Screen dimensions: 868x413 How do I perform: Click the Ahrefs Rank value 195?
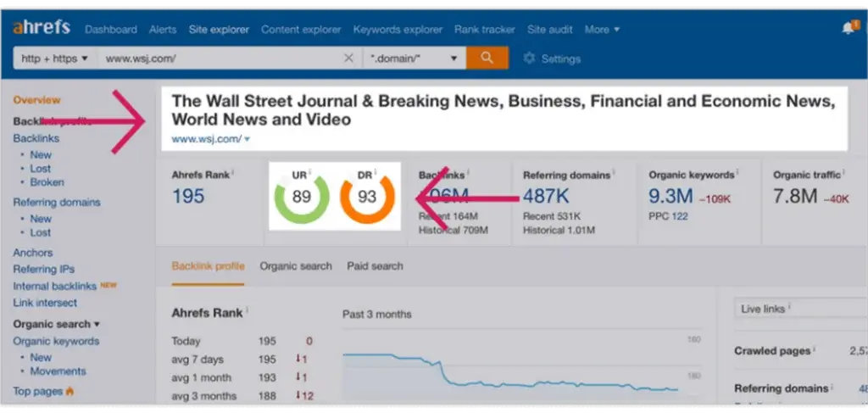click(x=188, y=196)
